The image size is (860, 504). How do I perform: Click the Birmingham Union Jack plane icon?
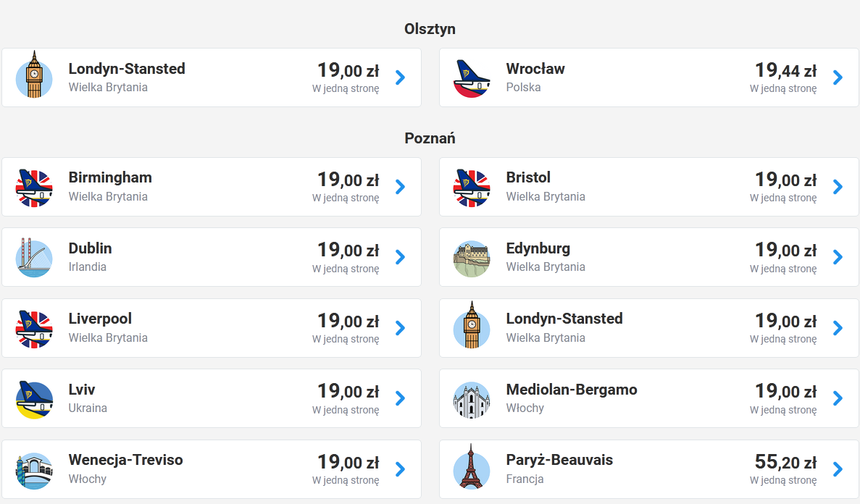pyautogui.click(x=34, y=188)
